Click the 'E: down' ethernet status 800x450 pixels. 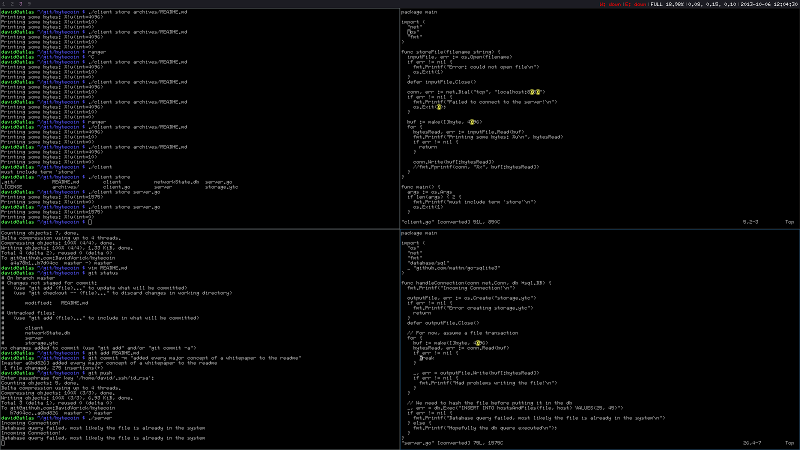[635, 4]
